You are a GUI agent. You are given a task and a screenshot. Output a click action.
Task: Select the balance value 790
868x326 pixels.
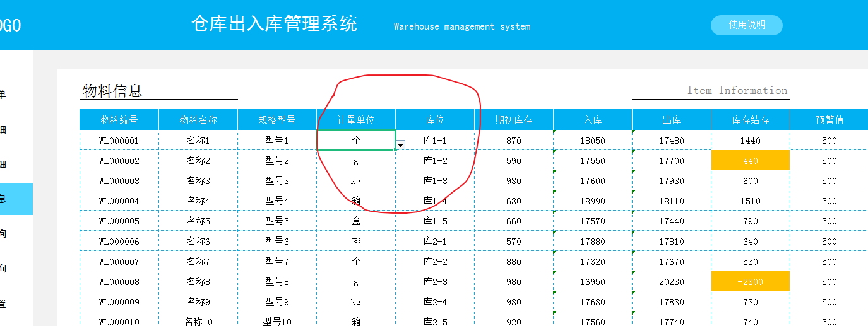click(x=751, y=221)
